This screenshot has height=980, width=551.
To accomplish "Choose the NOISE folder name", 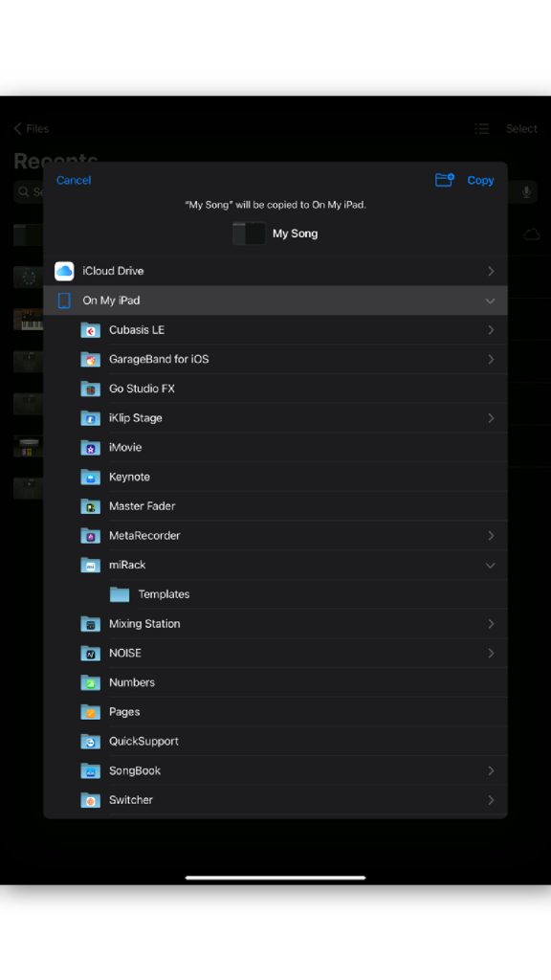I will pos(125,653).
